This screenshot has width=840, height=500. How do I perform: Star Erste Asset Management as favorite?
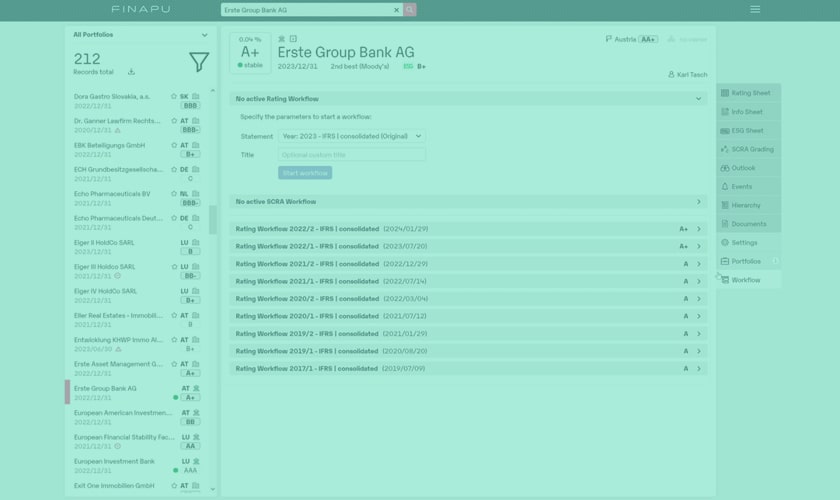click(x=174, y=364)
